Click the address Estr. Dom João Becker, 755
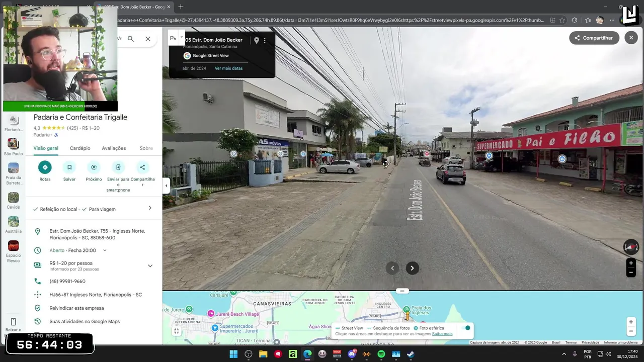Screen dimensions: 644x362 97,234
